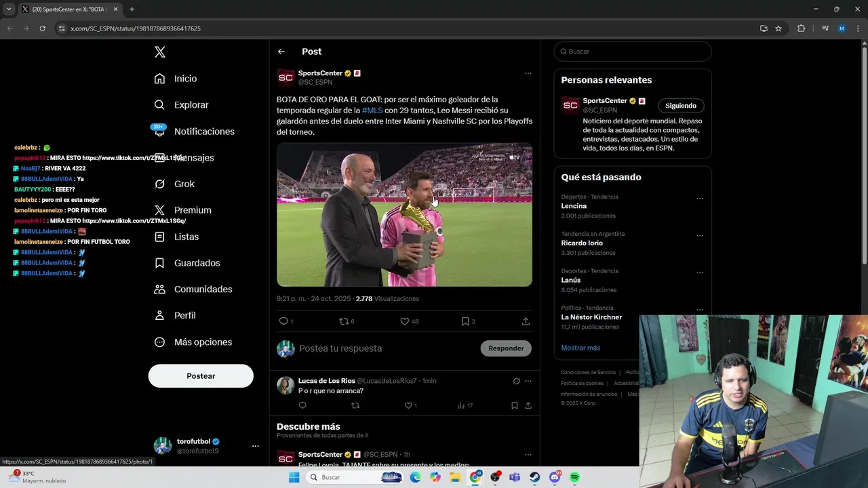Share the SportsCenter post
The width and height of the screenshot is (868, 488).
(x=526, y=321)
